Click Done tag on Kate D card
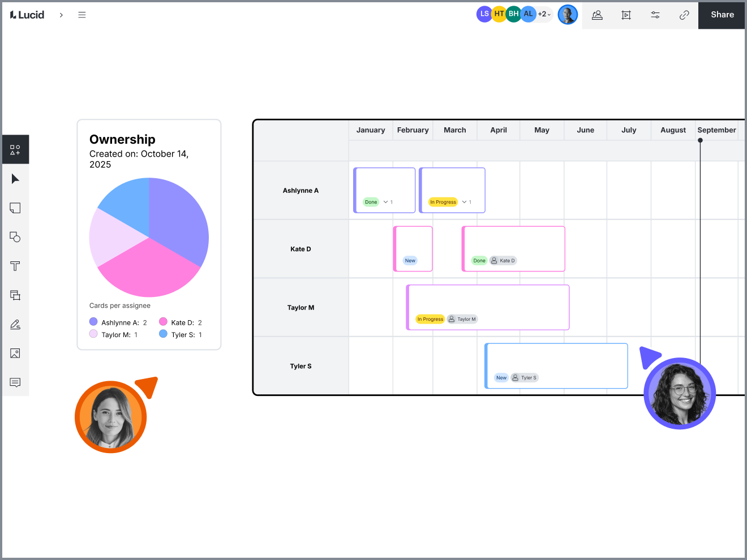 click(479, 261)
